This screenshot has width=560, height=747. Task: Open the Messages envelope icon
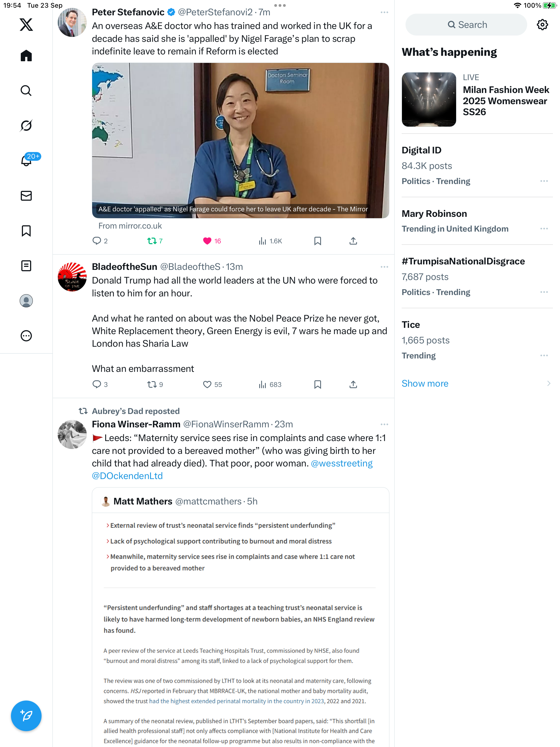(x=26, y=196)
